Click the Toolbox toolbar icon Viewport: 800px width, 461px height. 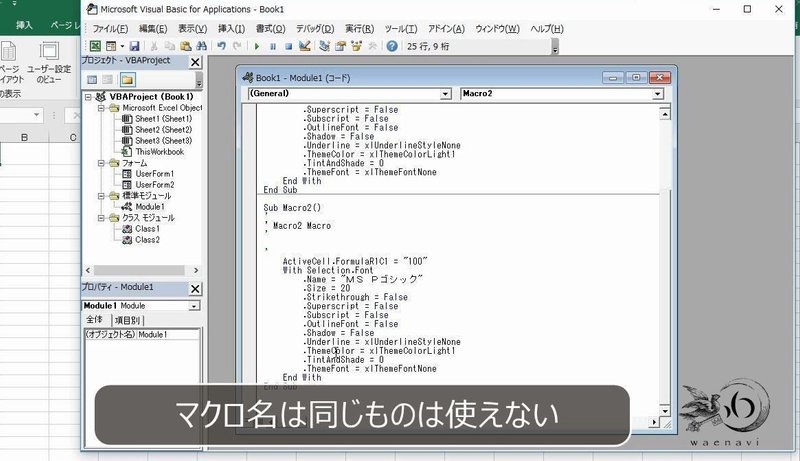pos(372,46)
